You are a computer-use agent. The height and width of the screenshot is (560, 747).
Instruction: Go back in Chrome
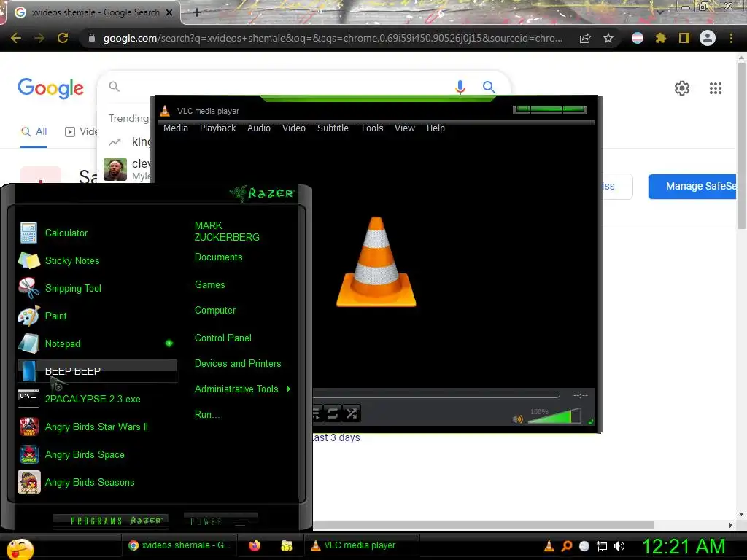point(16,38)
